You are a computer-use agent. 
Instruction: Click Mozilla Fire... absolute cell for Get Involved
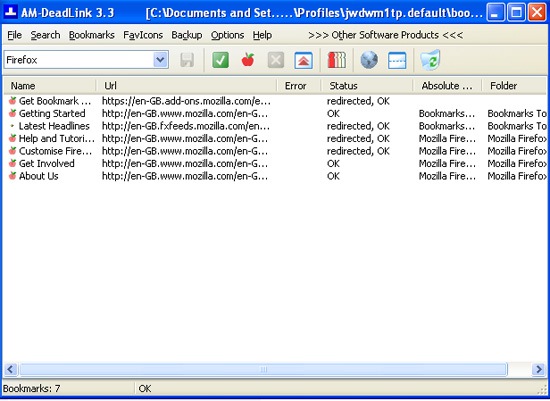[x=447, y=163]
